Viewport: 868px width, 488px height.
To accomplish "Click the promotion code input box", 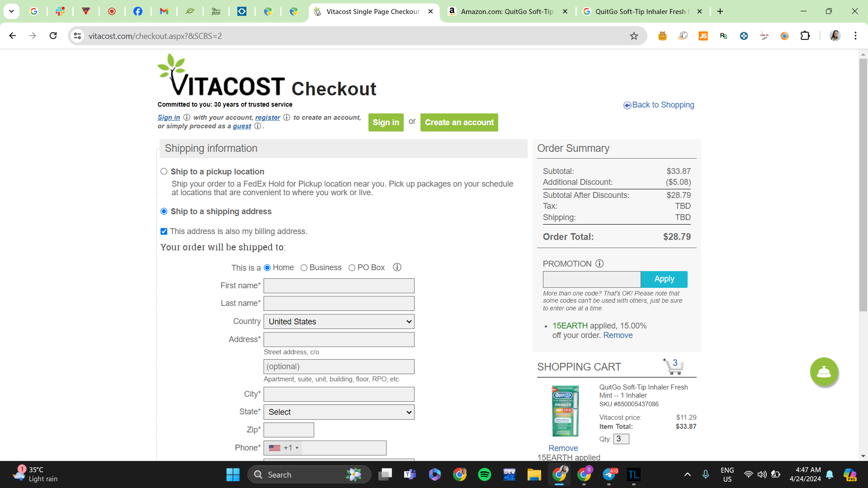I will pyautogui.click(x=592, y=279).
